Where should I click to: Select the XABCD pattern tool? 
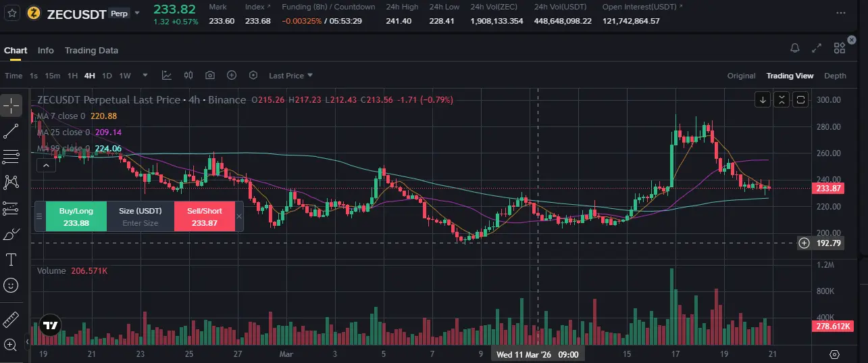click(11, 182)
